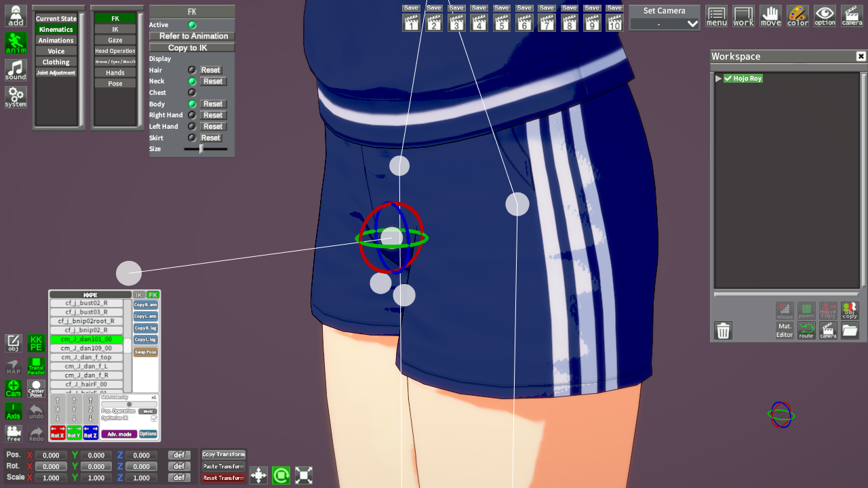Screen dimensions: 868x488
Task: Toggle Skirt display indicator
Action: 192,138
